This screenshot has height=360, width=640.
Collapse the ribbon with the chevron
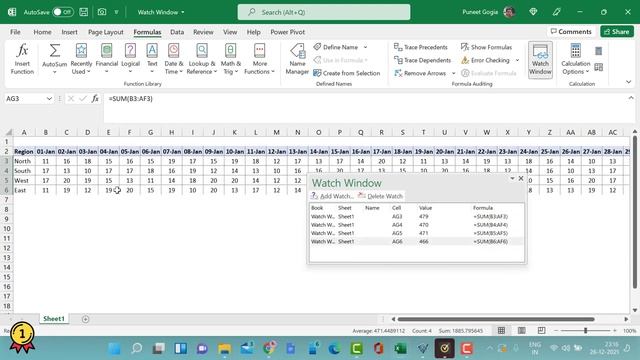click(x=629, y=82)
